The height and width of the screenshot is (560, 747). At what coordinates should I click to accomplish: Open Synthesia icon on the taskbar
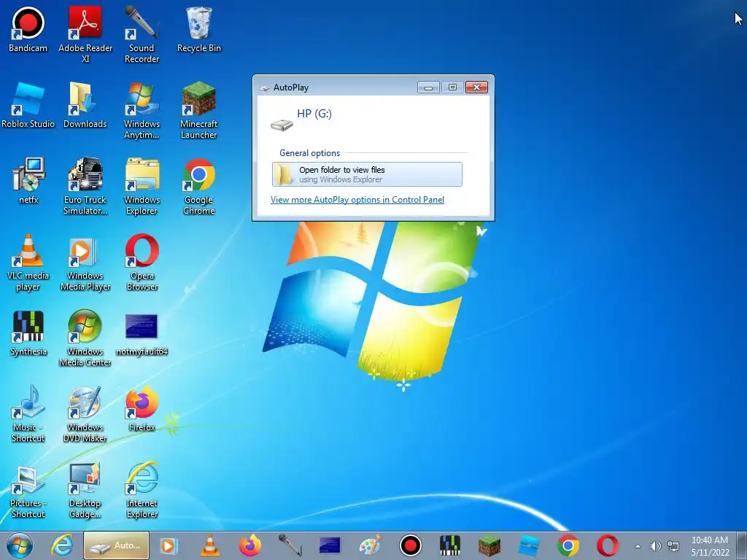tap(449, 545)
